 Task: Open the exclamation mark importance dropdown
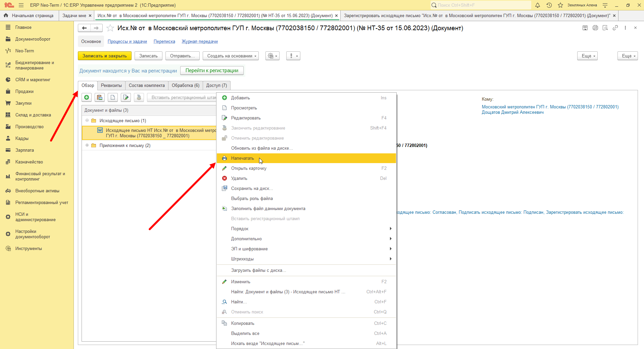click(293, 56)
